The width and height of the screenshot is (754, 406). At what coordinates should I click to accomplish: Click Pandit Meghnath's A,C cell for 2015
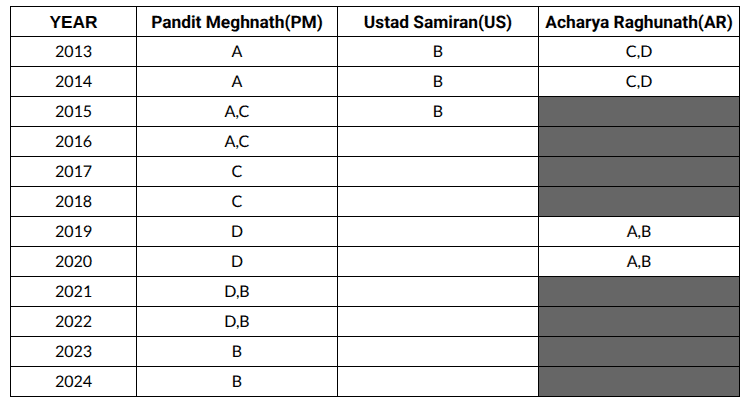[x=236, y=112]
